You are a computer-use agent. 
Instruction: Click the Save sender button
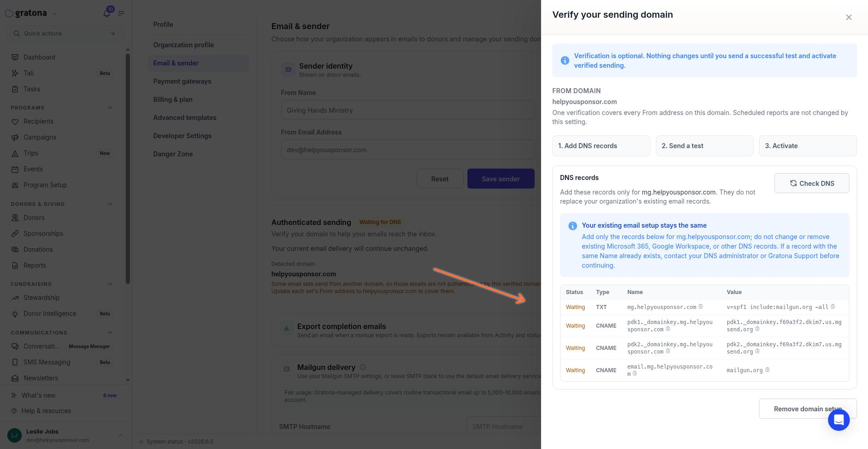tap(501, 179)
